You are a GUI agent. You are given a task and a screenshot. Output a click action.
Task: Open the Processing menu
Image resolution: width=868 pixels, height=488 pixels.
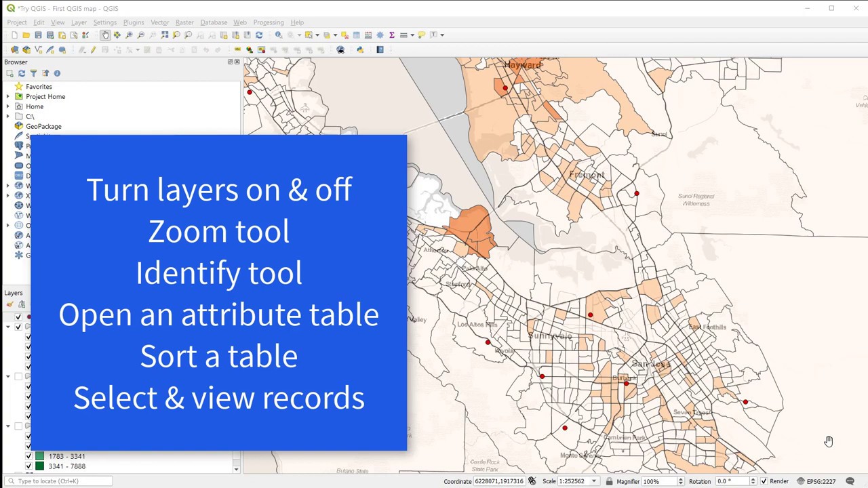point(269,22)
